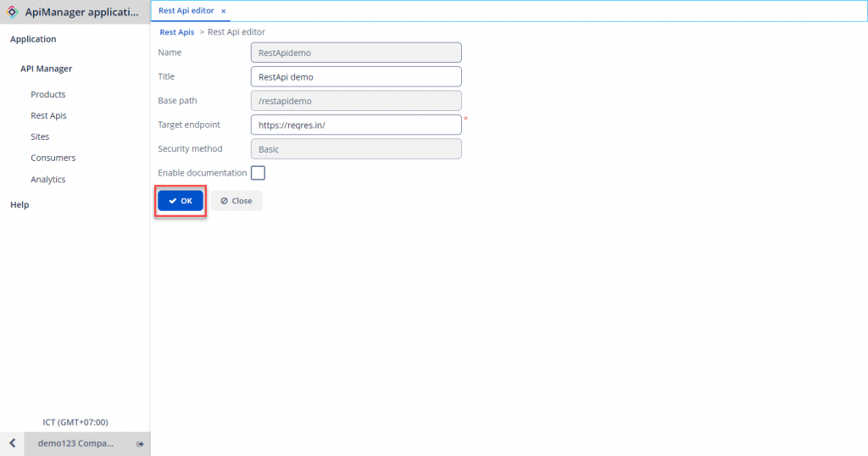Select the demo123 Company account entry
This screenshot has width=868, height=456.
75,444
